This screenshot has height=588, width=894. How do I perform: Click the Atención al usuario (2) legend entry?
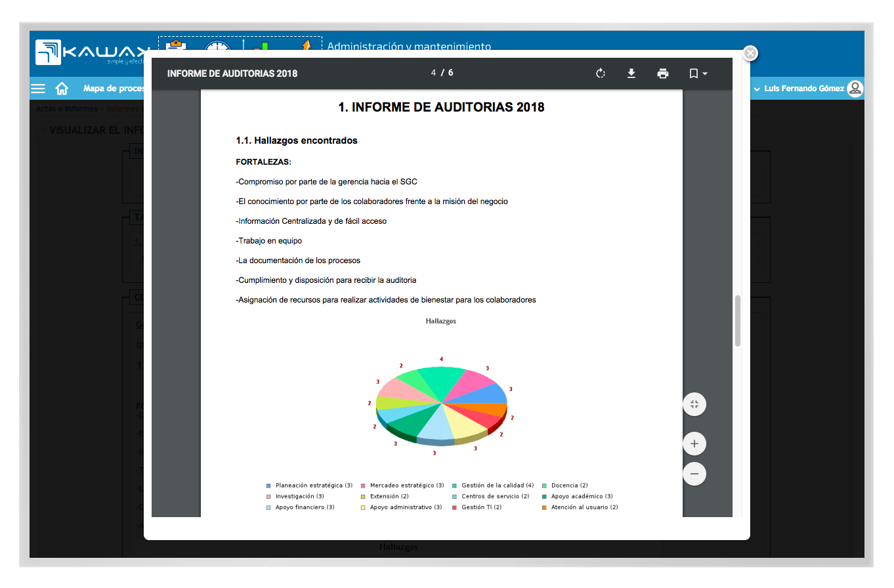coord(580,507)
